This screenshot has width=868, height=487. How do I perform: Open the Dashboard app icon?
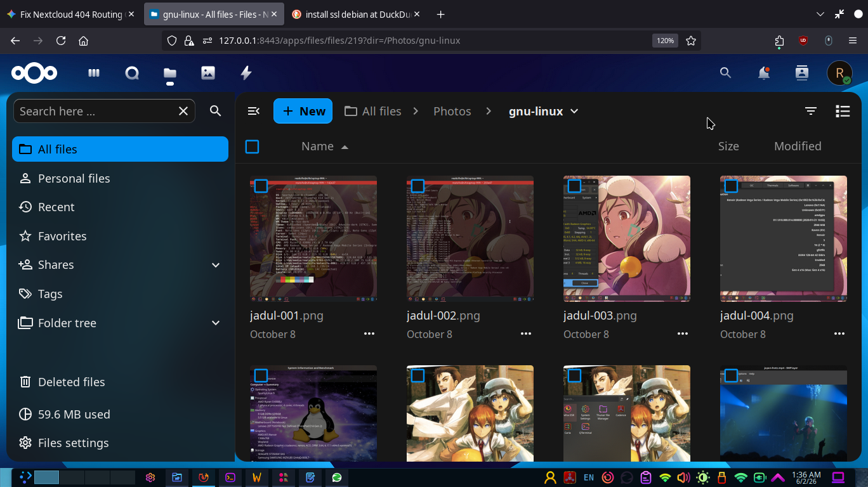tap(94, 74)
